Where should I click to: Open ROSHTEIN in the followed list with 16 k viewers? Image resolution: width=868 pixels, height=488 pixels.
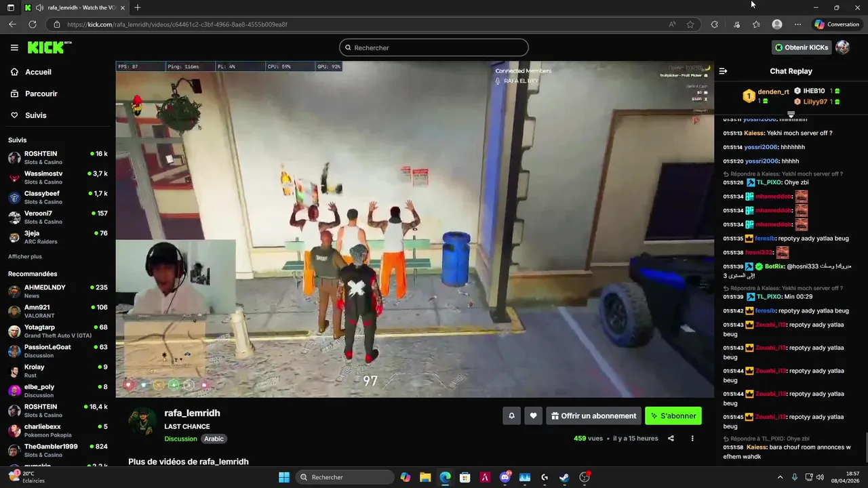(x=58, y=157)
